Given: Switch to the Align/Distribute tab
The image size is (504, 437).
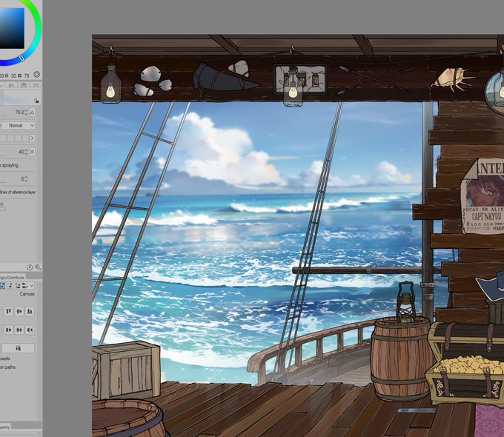Looking at the screenshot, I should tap(12, 277).
